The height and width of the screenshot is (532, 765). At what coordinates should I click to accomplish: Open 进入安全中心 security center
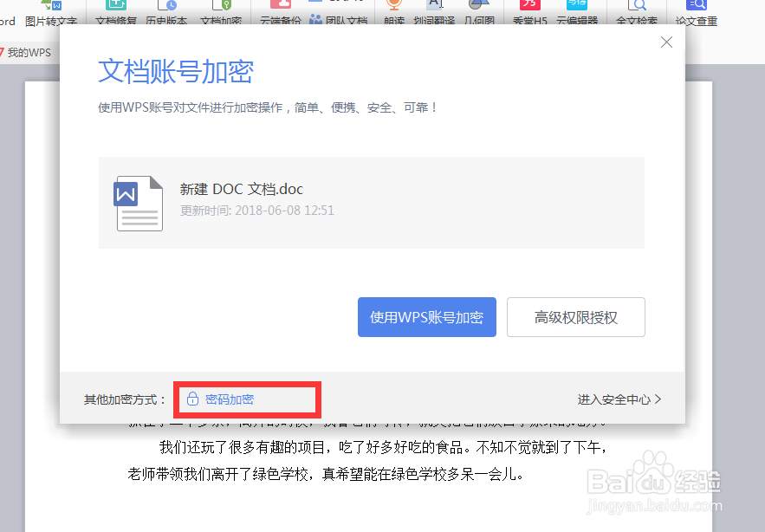pos(619,399)
